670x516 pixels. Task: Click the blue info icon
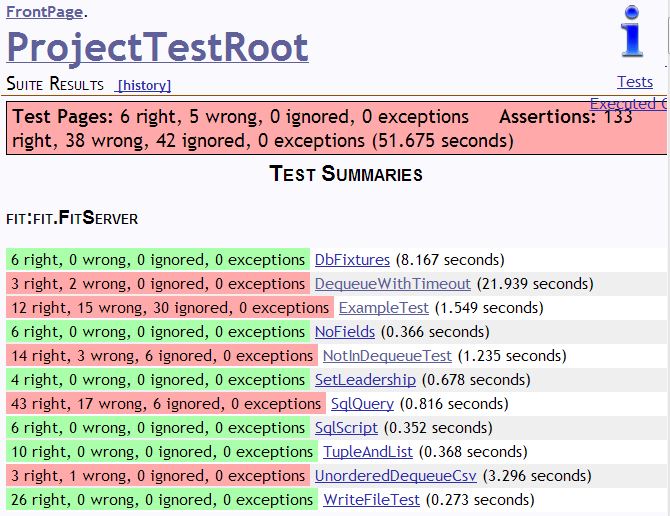(632, 31)
